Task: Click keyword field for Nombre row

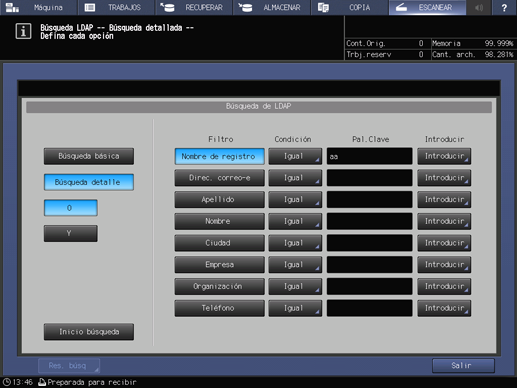Action: point(369,221)
